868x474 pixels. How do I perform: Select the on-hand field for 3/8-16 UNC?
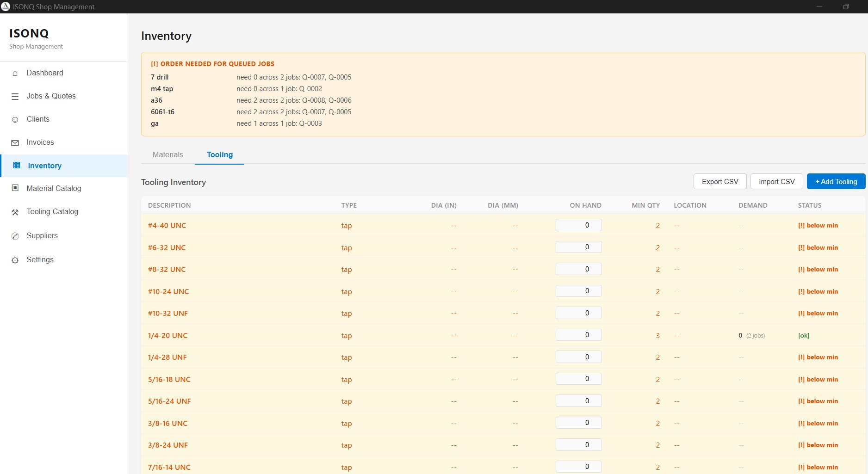click(x=578, y=422)
